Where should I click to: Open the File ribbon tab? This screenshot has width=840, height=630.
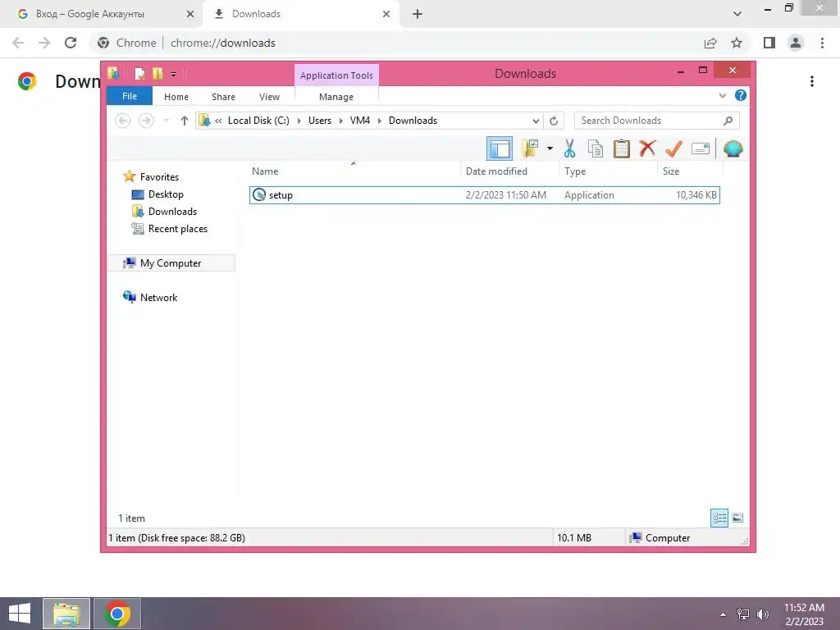(x=130, y=97)
